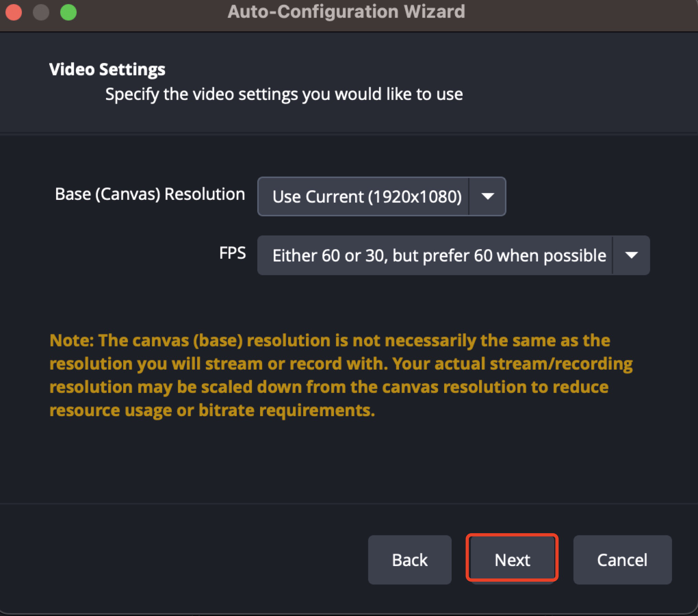This screenshot has width=698, height=616.
Task: Click the Video Settings heading
Action: coord(107,69)
